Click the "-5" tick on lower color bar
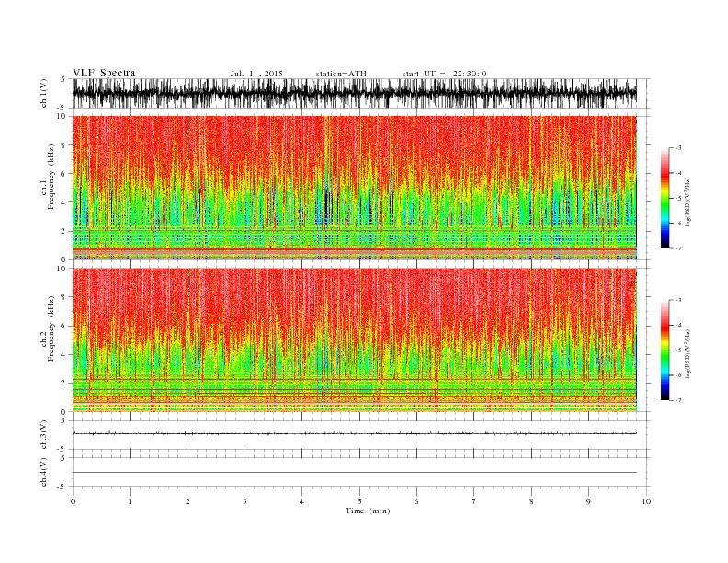 677,350
